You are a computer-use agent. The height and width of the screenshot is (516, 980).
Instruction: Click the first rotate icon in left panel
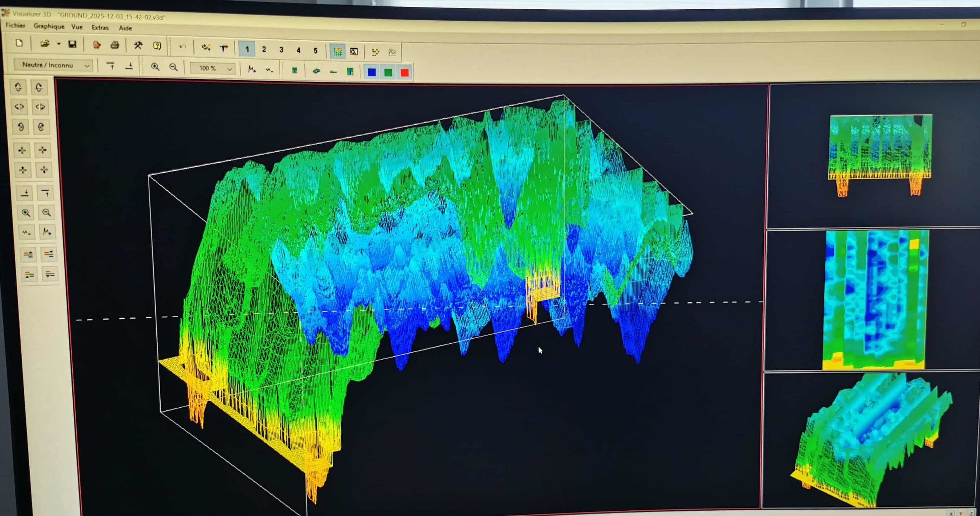[x=18, y=88]
